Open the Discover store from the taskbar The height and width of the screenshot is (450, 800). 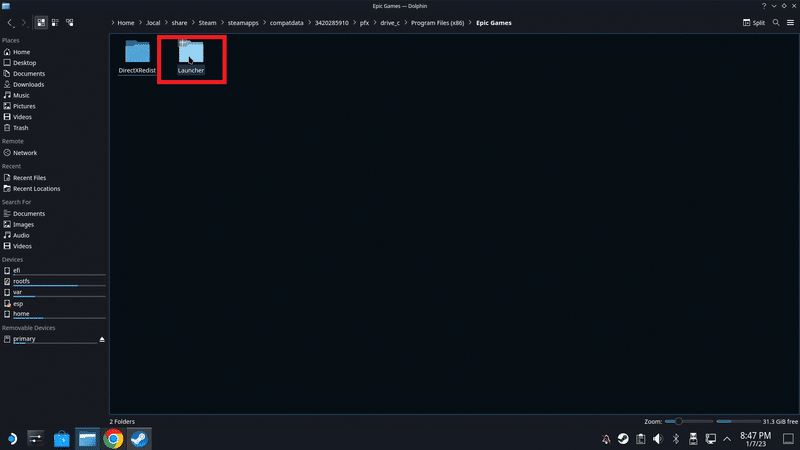pos(61,439)
